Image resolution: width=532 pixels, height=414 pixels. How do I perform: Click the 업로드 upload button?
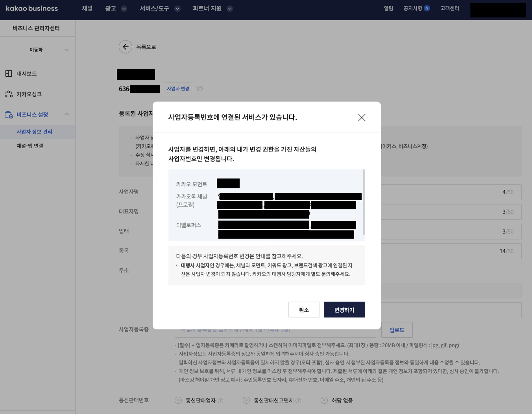[397, 330]
